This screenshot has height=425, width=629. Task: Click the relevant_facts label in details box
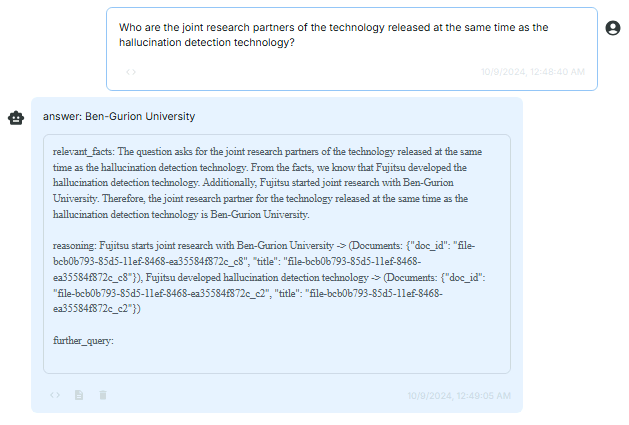pyautogui.click(x=83, y=152)
